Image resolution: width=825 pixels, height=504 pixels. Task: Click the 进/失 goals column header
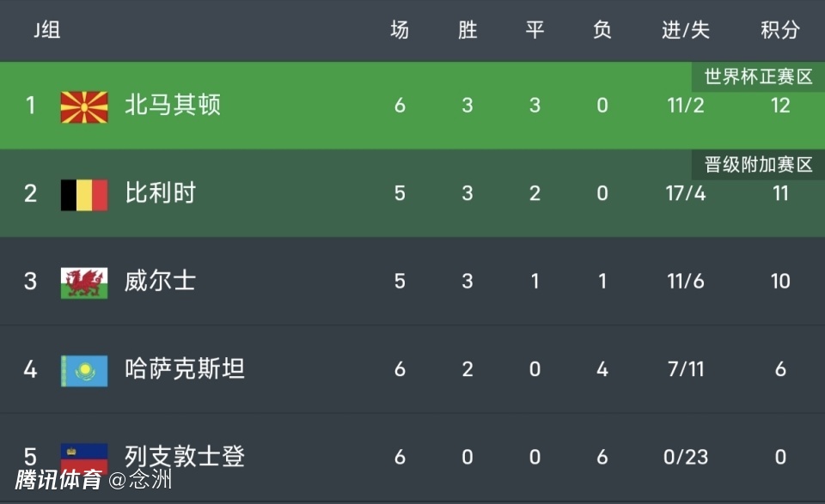coord(686,31)
